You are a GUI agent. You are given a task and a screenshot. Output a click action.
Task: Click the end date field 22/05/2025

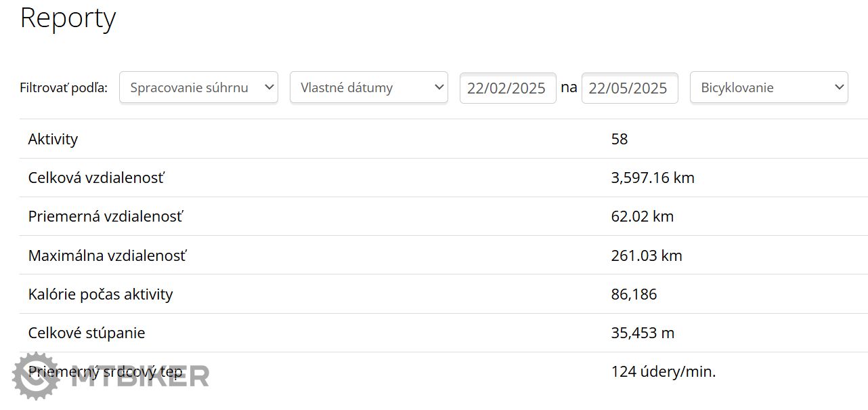[x=629, y=88]
